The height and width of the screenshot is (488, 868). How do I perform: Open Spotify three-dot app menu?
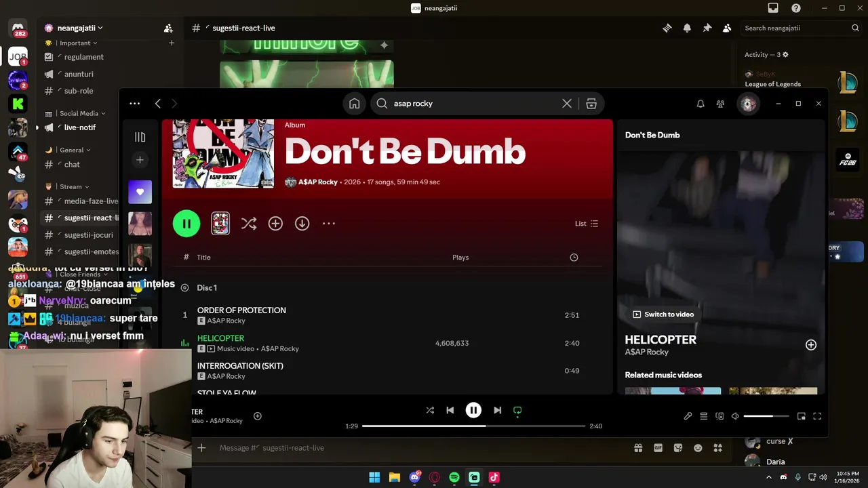pyautogui.click(x=134, y=104)
